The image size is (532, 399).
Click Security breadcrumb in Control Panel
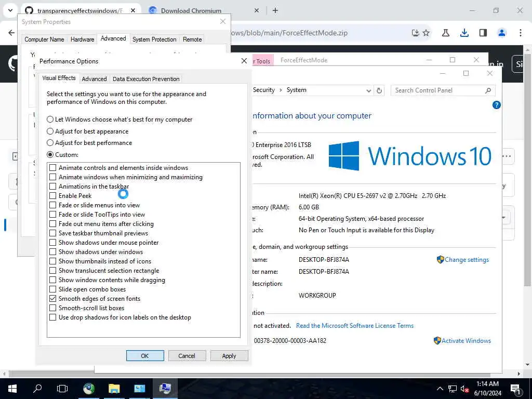[263, 90]
